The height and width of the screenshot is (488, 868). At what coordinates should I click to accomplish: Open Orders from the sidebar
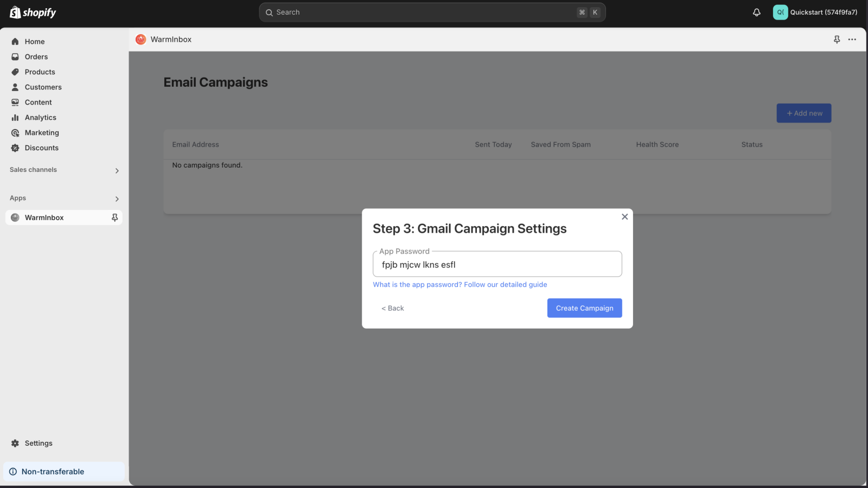point(36,56)
